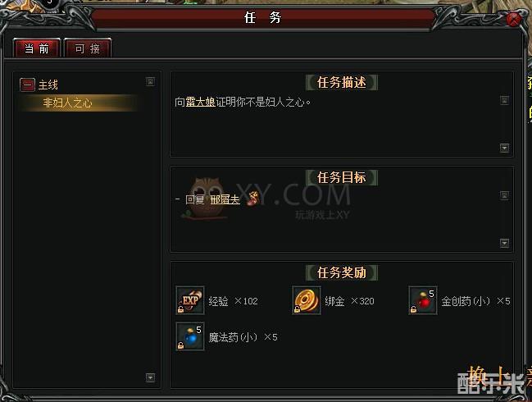Follow the 雷大娘 NPC link
The height and width of the screenshot is (402, 532).
(200, 102)
